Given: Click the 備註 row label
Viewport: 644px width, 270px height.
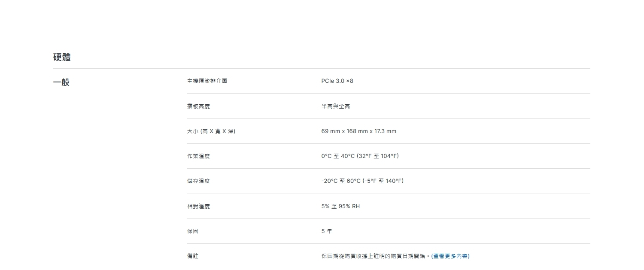Looking at the screenshot, I should [x=193, y=256].
